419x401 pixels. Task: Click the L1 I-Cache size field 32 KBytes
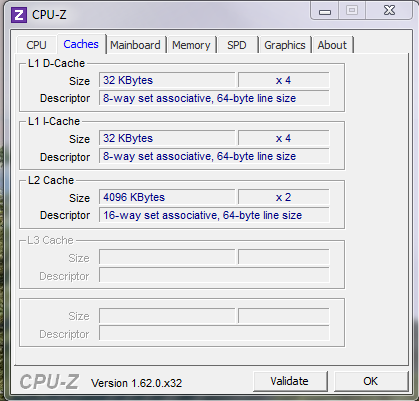pyautogui.click(x=167, y=138)
